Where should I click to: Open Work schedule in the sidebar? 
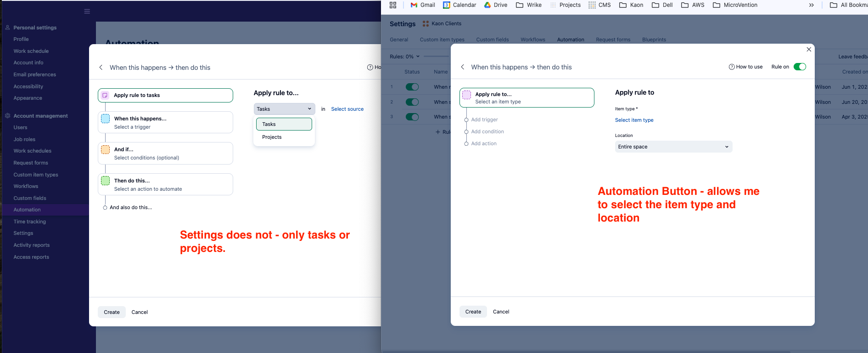31,51
